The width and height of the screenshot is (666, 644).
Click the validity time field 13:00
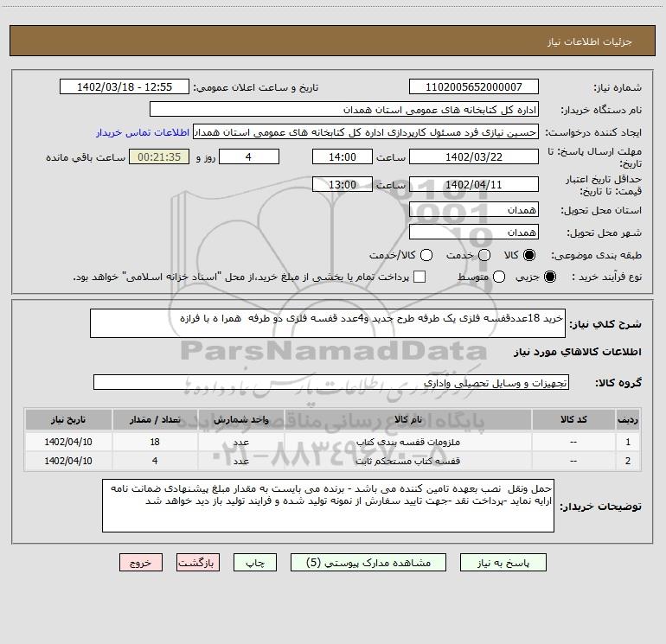(343, 184)
